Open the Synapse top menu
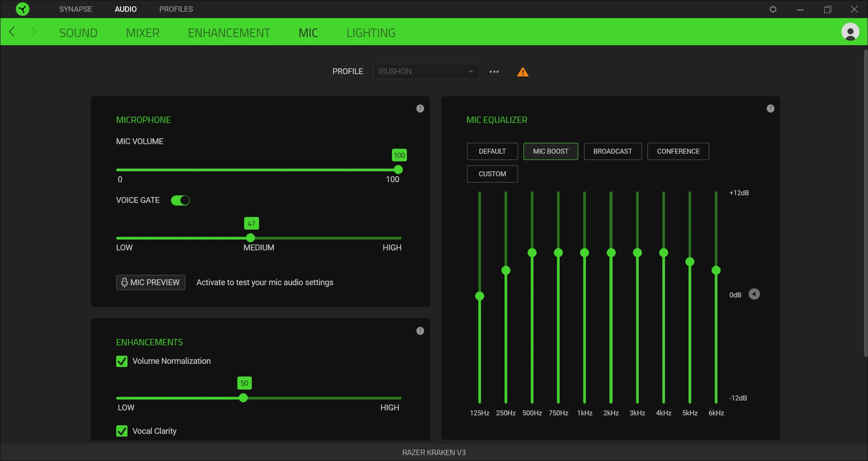 pyautogui.click(x=75, y=9)
